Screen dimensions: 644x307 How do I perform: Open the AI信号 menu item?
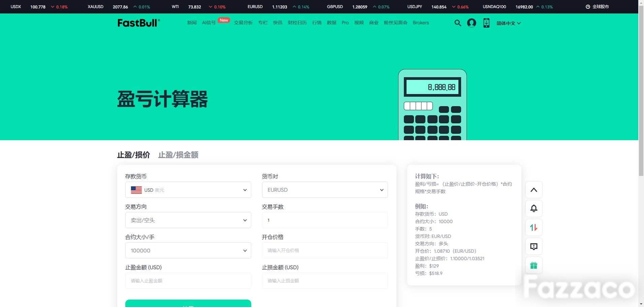click(209, 23)
